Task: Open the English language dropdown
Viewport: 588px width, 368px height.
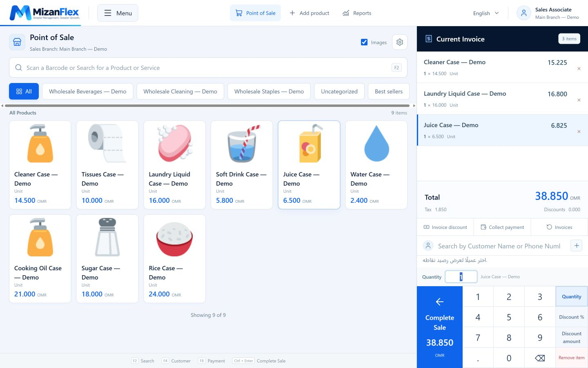Action: pyautogui.click(x=486, y=13)
